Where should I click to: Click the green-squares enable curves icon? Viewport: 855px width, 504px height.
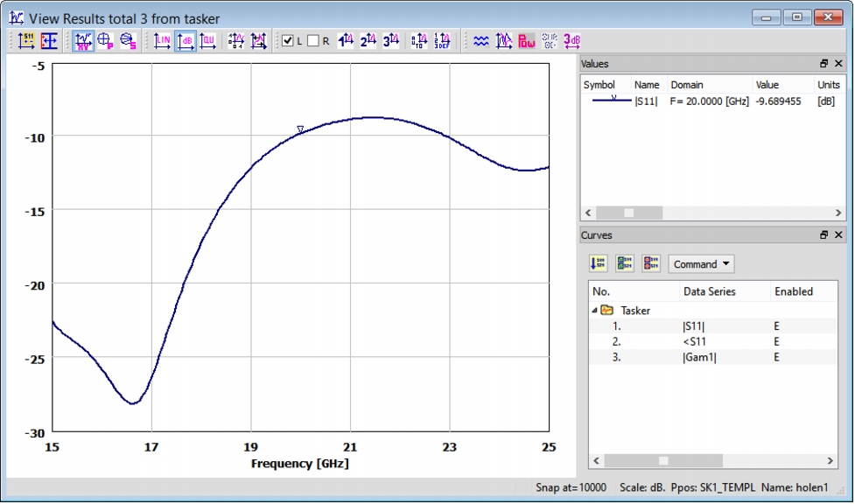625,264
